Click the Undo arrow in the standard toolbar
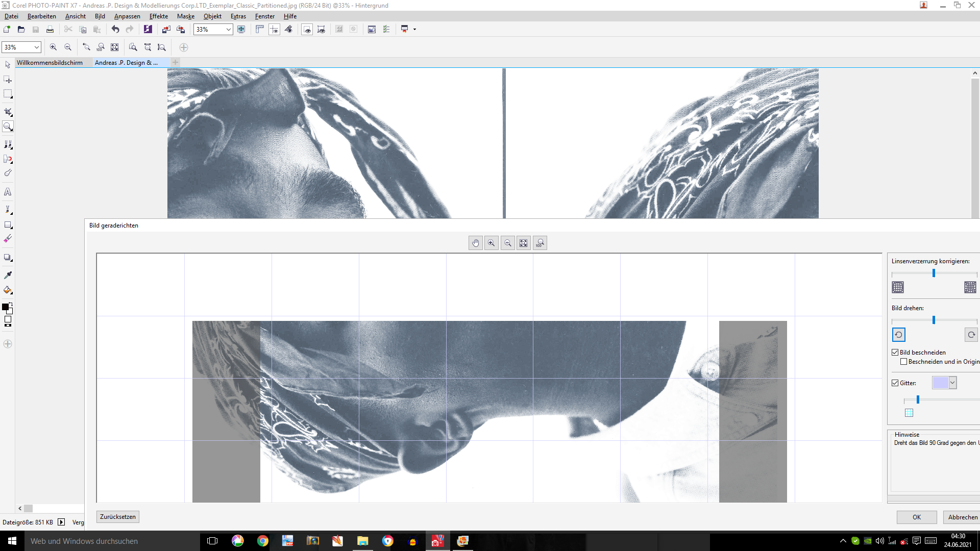This screenshot has width=980, height=551. (115, 29)
